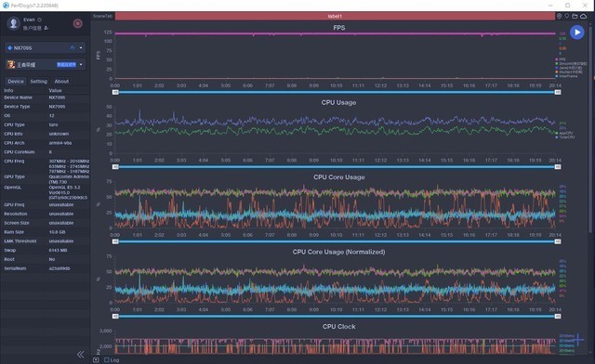The height and width of the screenshot is (364, 595).
Task: Click the icon next to Evan's name
Action: pos(39,19)
